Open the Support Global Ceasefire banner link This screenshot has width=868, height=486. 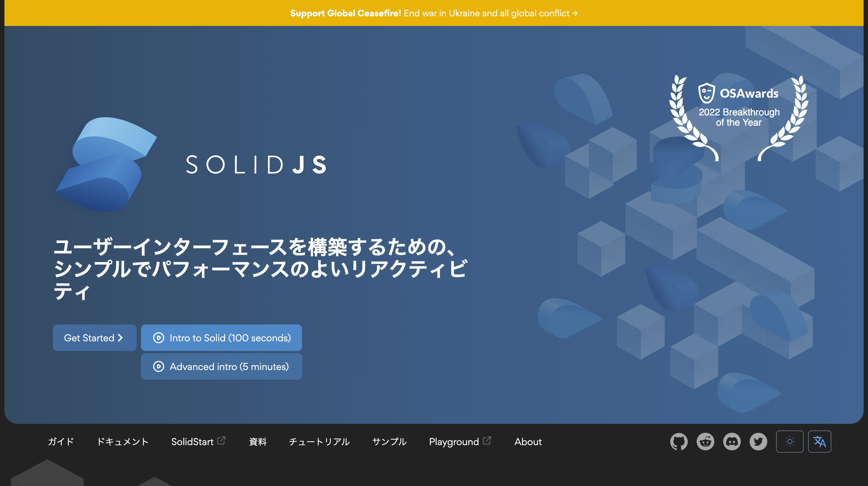pos(434,13)
